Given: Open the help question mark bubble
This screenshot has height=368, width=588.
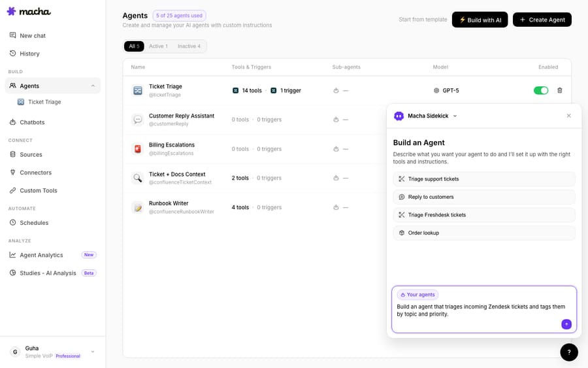Looking at the screenshot, I should (569, 352).
